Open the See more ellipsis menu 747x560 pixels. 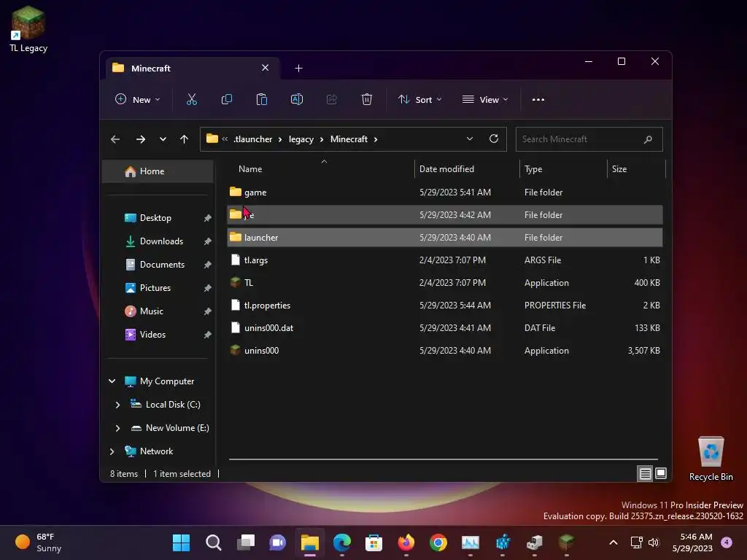(538, 99)
